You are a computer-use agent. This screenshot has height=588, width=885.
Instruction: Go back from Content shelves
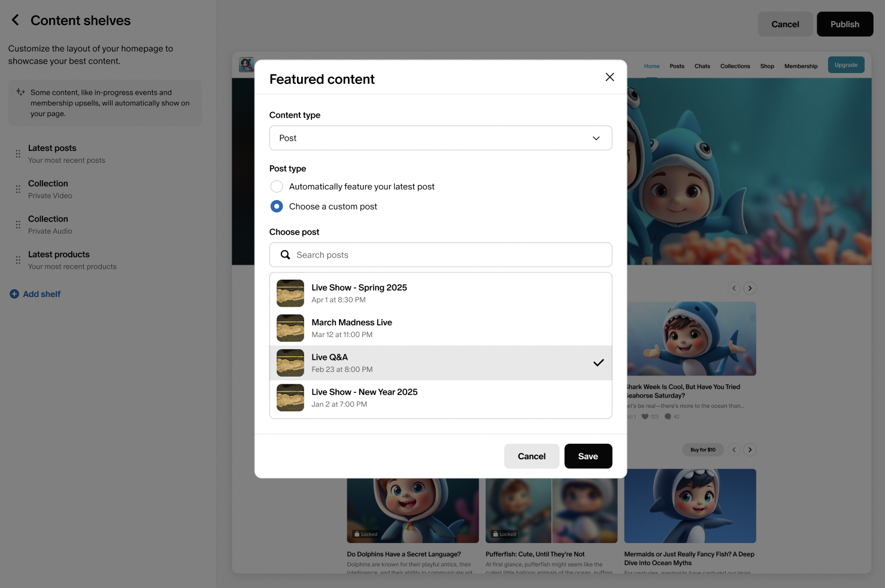click(16, 20)
